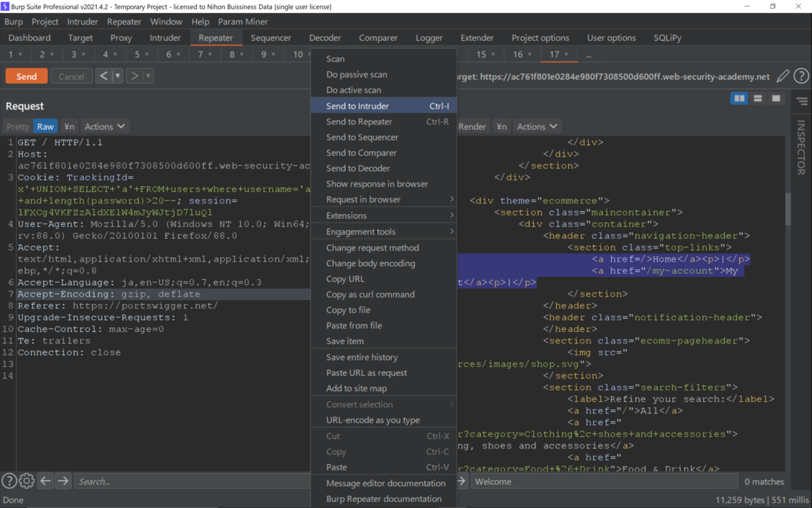Close Repeater tab 17

[x=566, y=54]
